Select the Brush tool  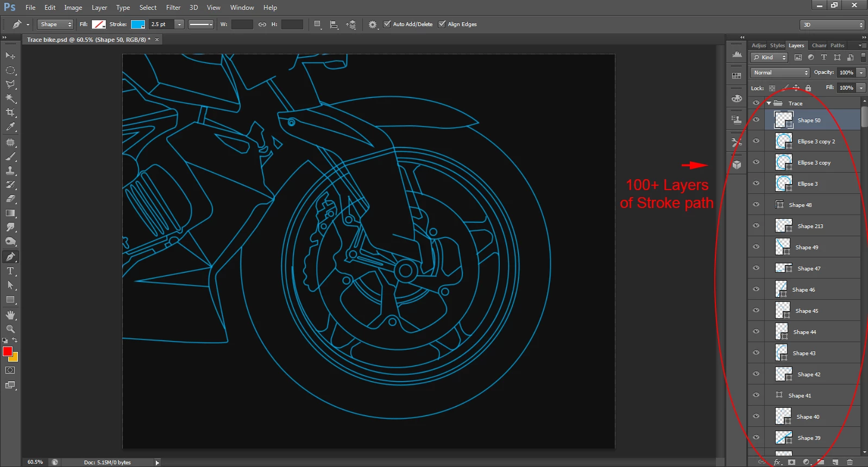click(10, 156)
